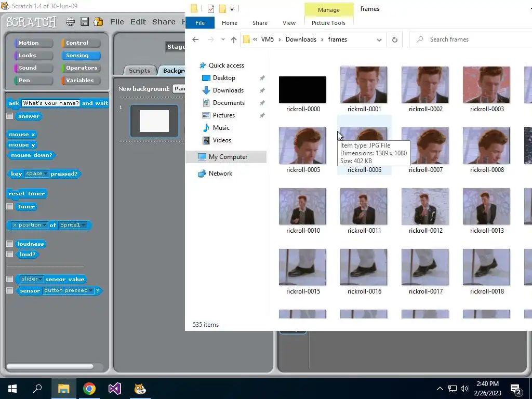This screenshot has height=399, width=532.
Task: Open Scratch File menu
Action: coord(117,22)
